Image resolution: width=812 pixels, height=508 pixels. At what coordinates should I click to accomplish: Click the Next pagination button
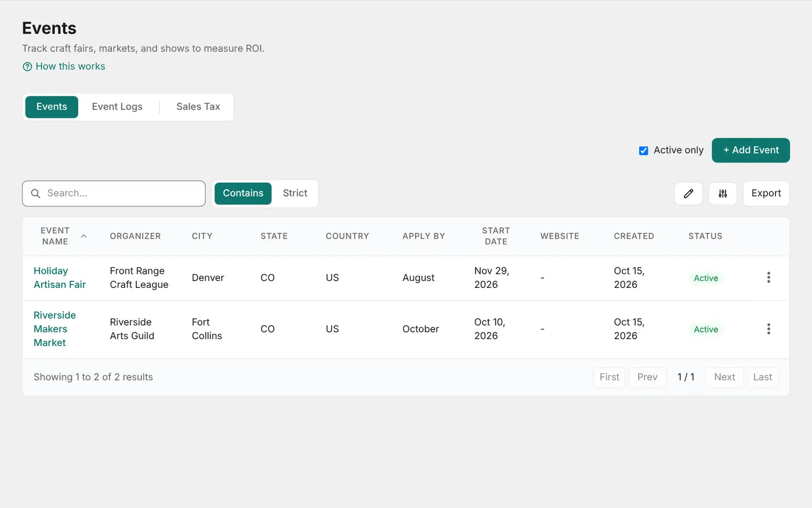click(724, 377)
